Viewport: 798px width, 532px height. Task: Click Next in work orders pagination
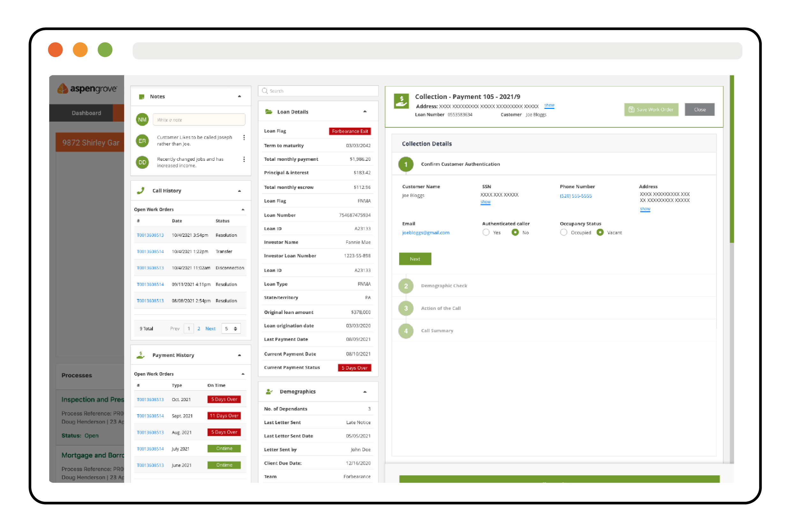(210, 328)
